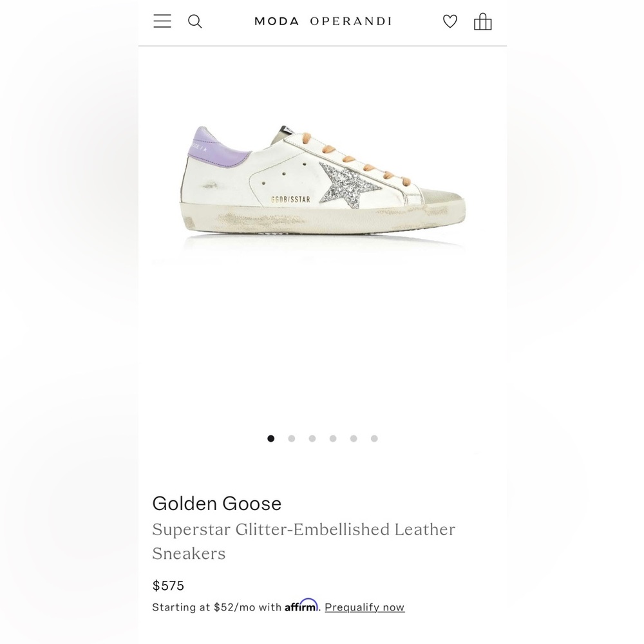
Task: Select the third carousel indicator dot
Action: 312,438
